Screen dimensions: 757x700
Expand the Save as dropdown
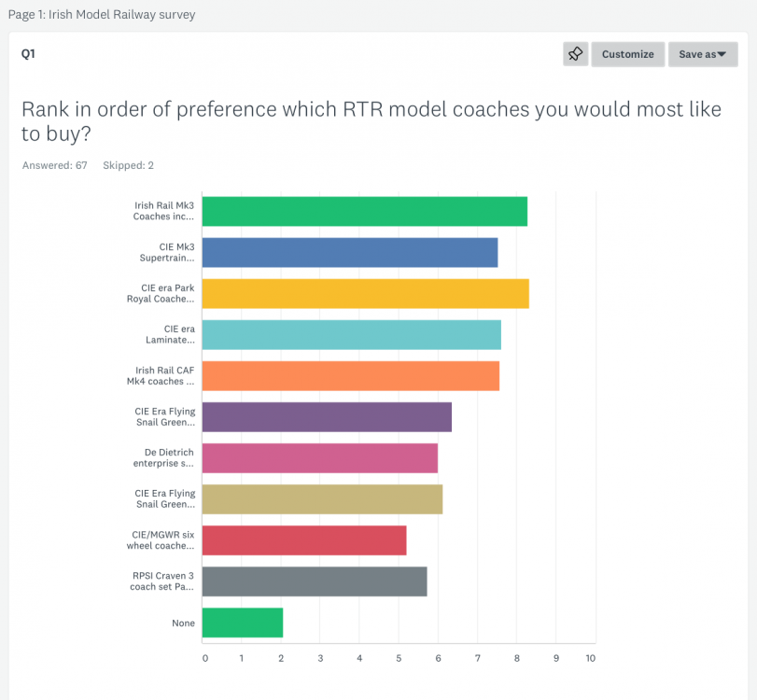point(702,54)
